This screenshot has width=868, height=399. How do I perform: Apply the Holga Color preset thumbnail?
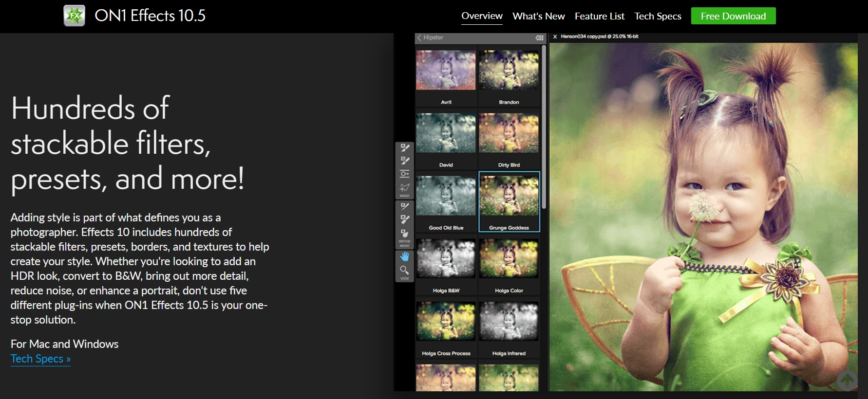coord(509,258)
